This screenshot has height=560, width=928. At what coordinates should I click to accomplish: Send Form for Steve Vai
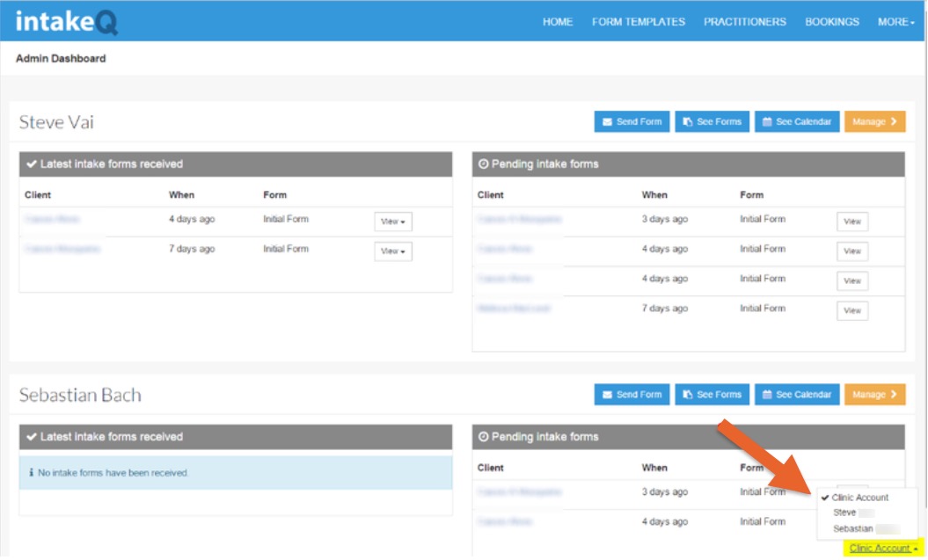[632, 121]
